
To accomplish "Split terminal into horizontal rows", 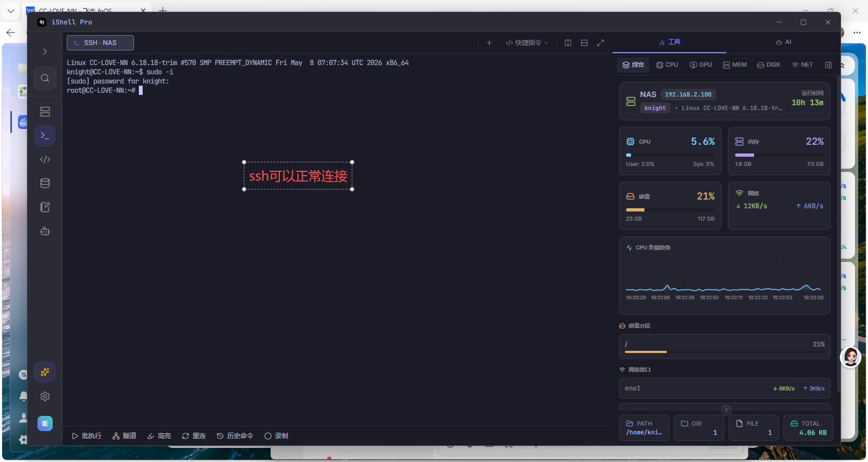I will click(584, 43).
